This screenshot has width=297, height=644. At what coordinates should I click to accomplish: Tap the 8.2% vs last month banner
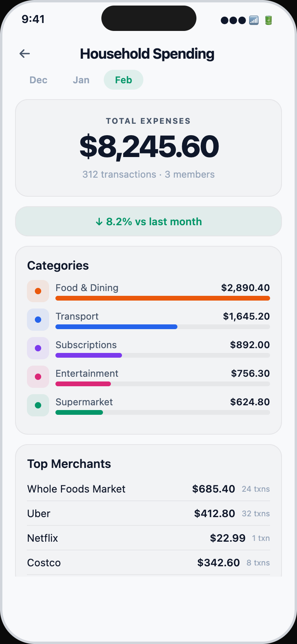[148, 221]
